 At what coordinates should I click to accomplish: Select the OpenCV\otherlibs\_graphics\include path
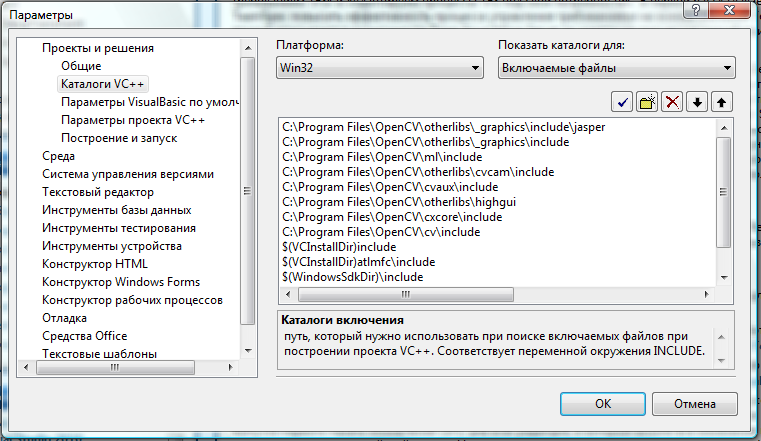pos(426,142)
